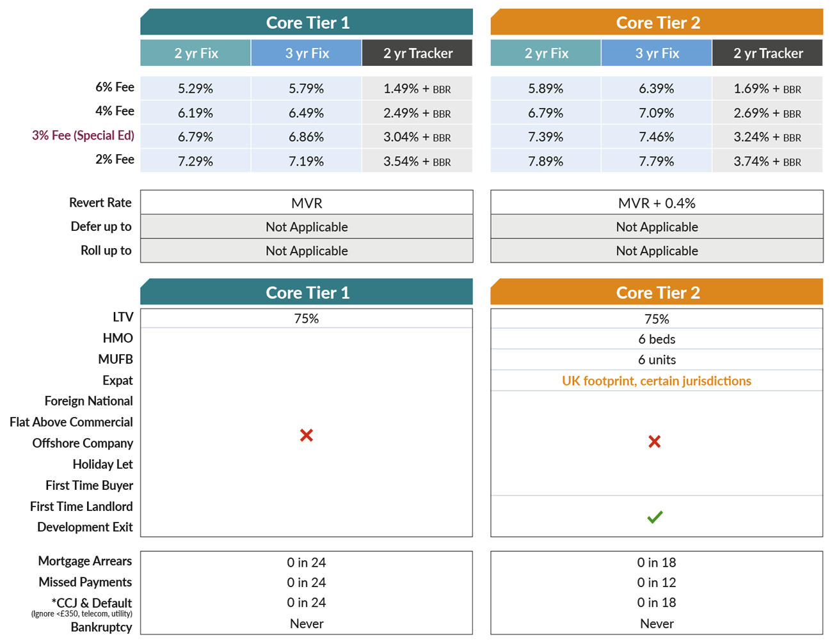Click the orange UK footprint, certain jurisdictions text
832x644 pixels.
[657, 381]
